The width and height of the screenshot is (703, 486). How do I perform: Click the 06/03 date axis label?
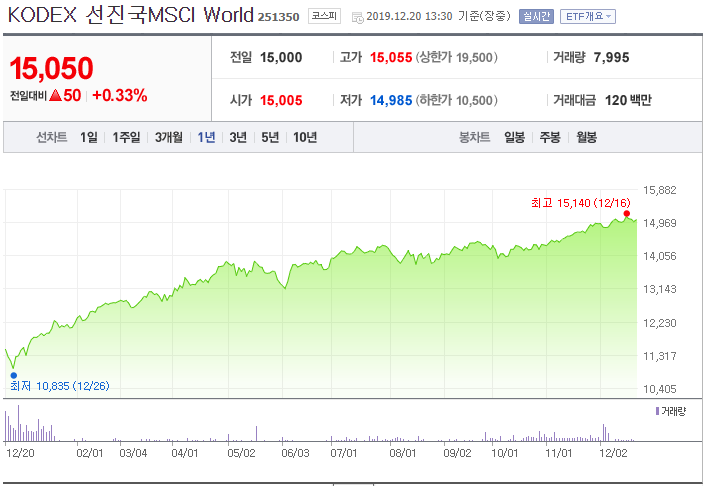295,453
